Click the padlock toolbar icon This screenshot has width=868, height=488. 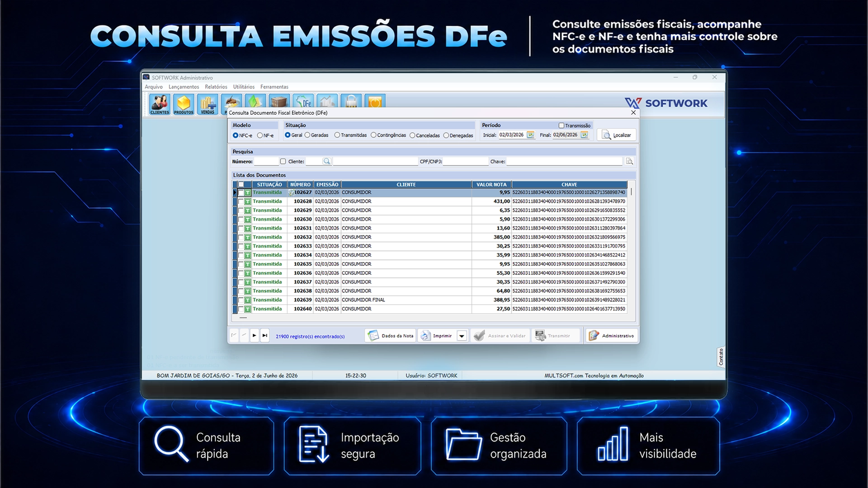click(351, 101)
